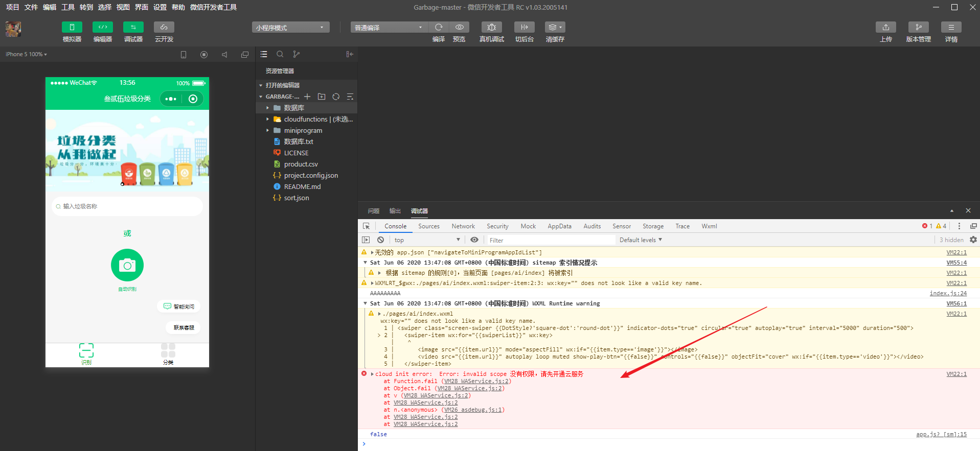This screenshot has width=980, height=451.
Task: Select the Wxml devtools tab
Action: pos(709,226)
